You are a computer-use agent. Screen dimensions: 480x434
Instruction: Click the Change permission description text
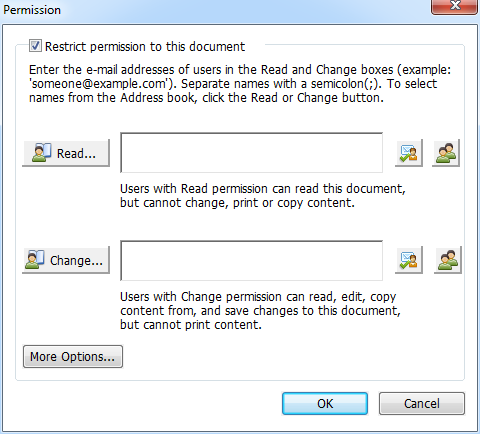(260, 311)
